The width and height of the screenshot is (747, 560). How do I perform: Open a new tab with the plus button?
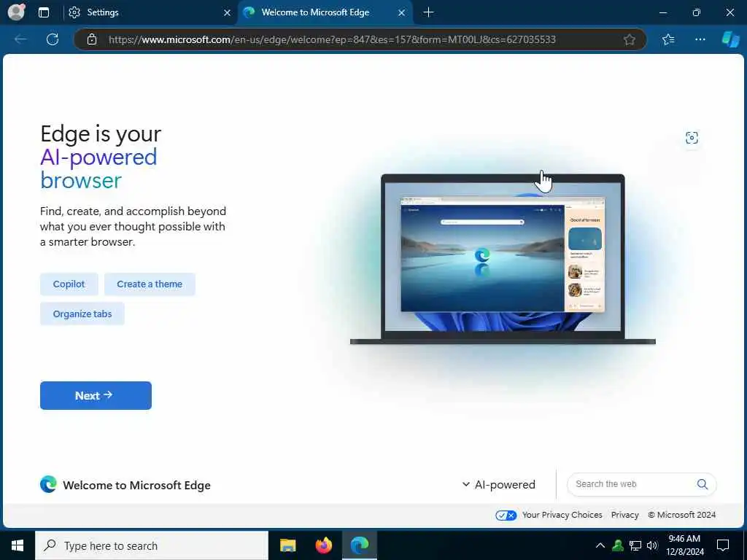[428, 12]
